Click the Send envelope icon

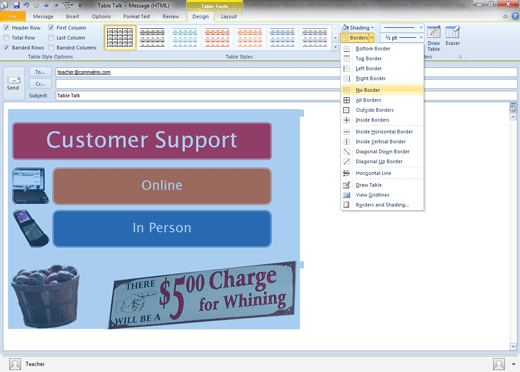pos(14,80)
